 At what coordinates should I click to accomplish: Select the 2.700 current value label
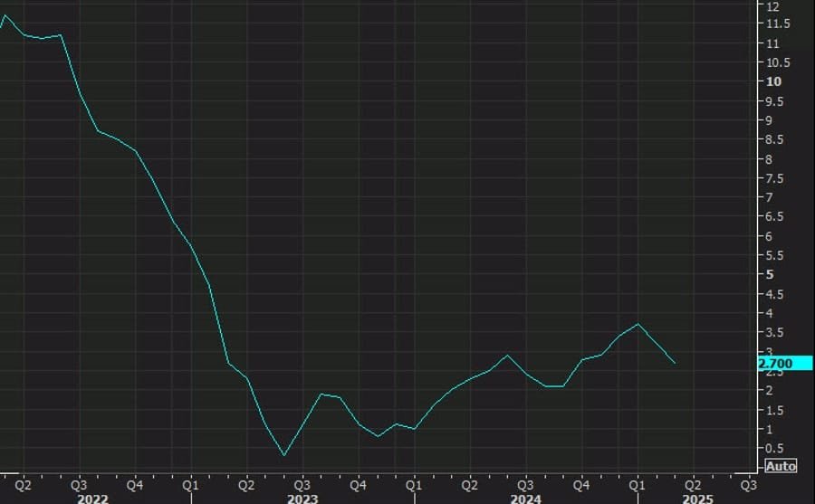click(777, 363)
